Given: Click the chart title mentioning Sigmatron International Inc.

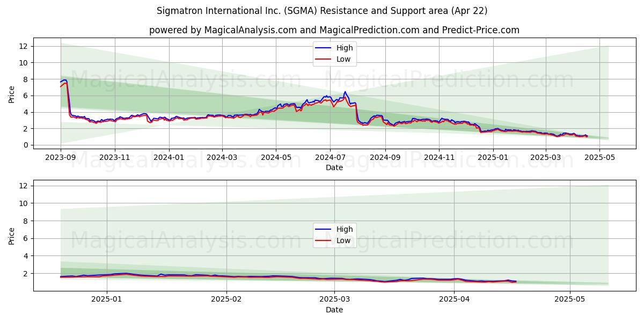Looking at the screenshot, I should 322,11.
